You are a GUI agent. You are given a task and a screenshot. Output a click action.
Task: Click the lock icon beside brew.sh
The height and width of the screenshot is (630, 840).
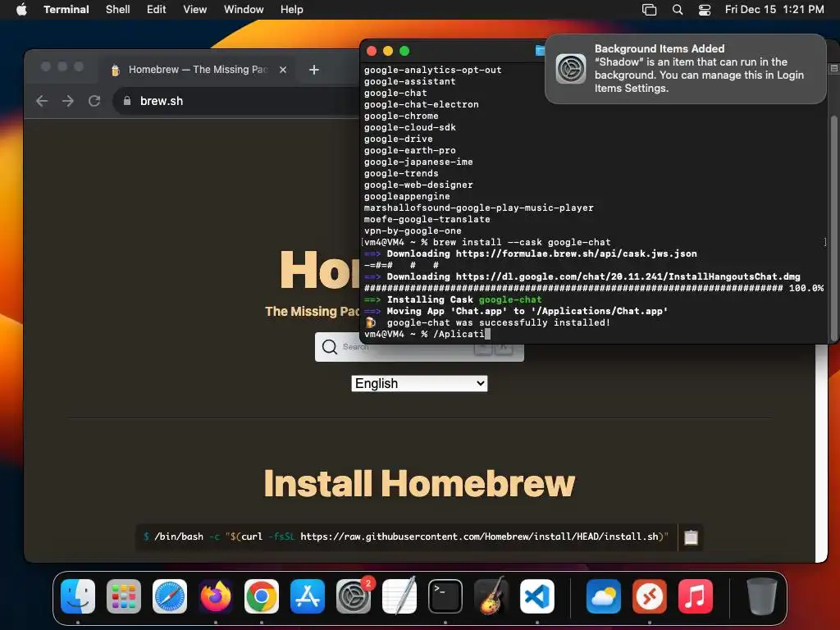[127, 101]
